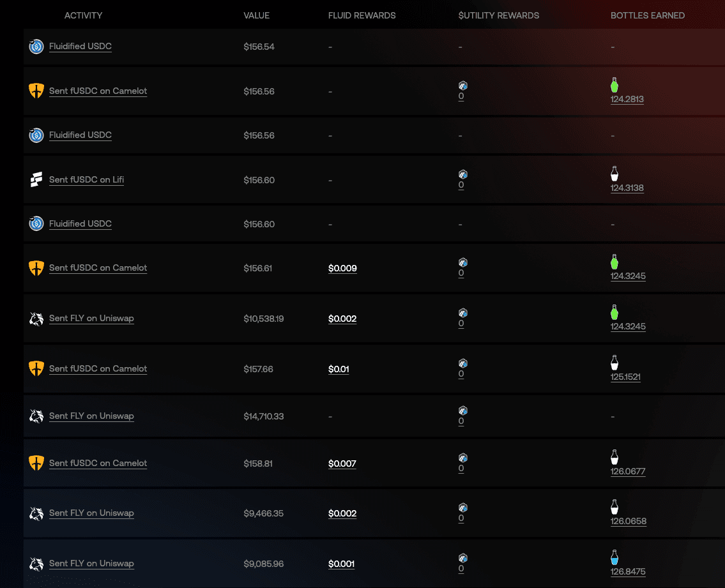The width and height of the screenshot is (725, 588).
Task: Click the ACTIVITY column header
Action: [x=83, y=15]
